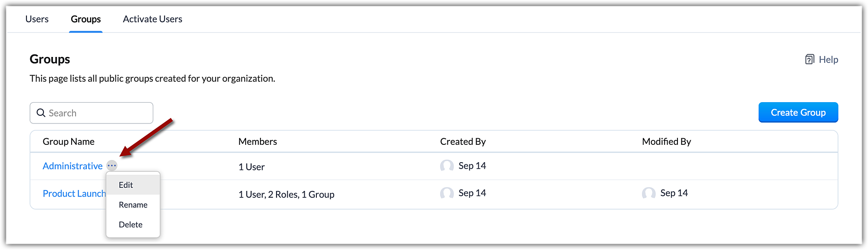Click the Help document icon
This screenshot has width=868, height=250.
click(x=809, y=60)
